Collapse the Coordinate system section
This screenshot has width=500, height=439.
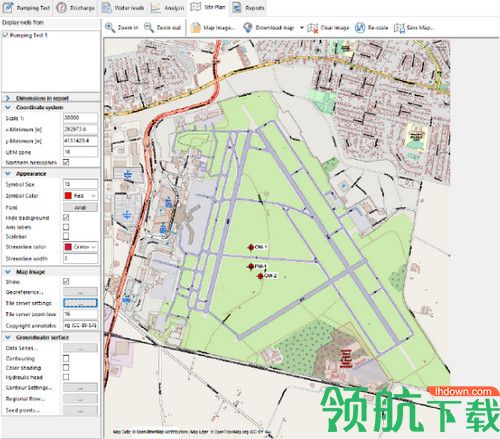coord(8,107)
